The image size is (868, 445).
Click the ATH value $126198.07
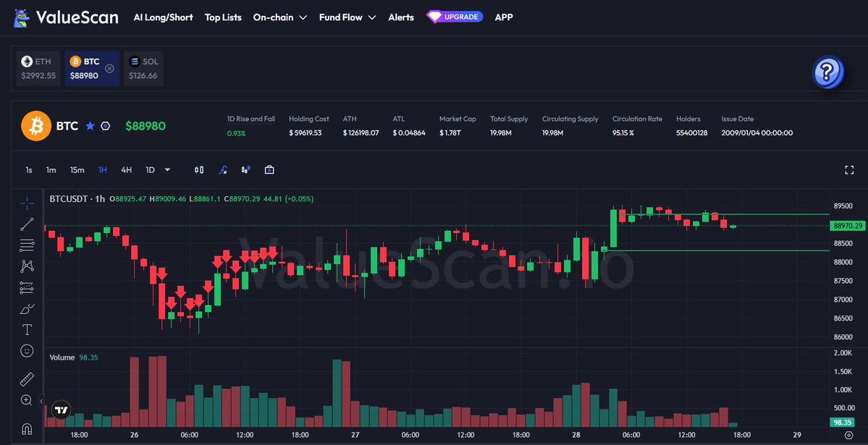tap(361, 133)
